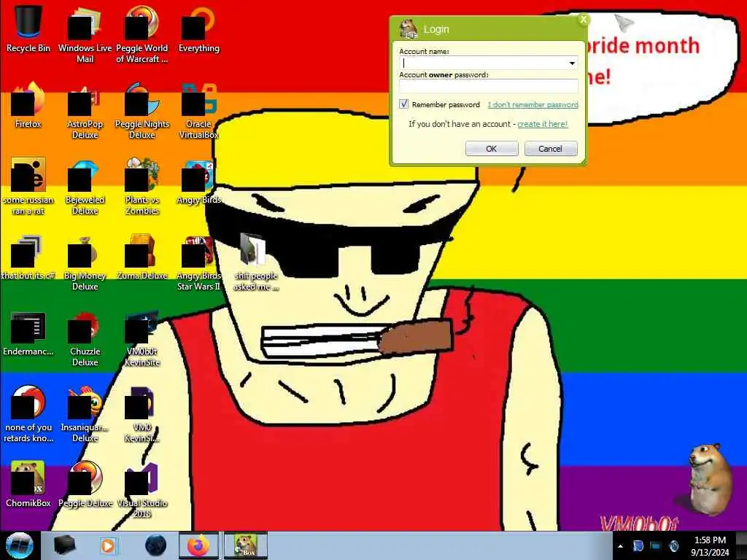Open the network tray icon
Screen dimensions: 747x560
click(x=656, y=545)
